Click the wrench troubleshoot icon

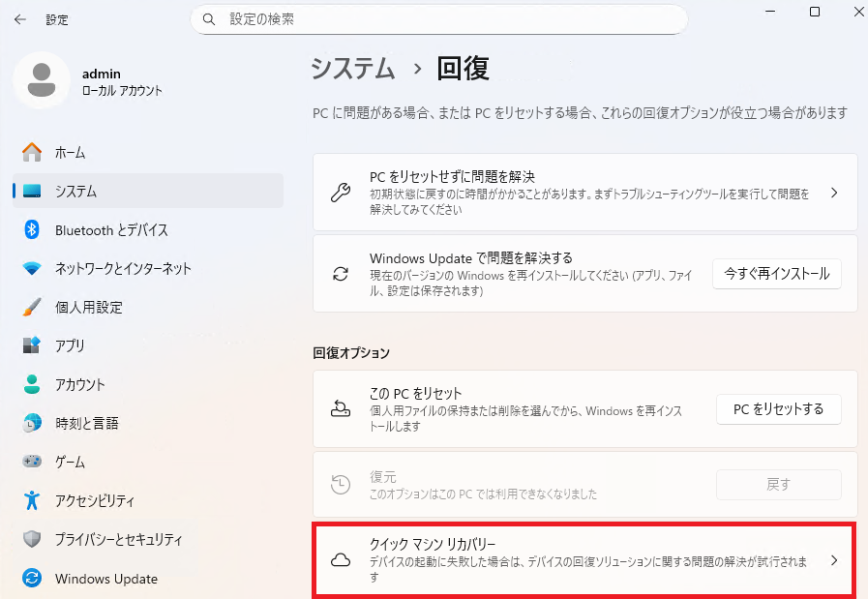pos(341,193)
